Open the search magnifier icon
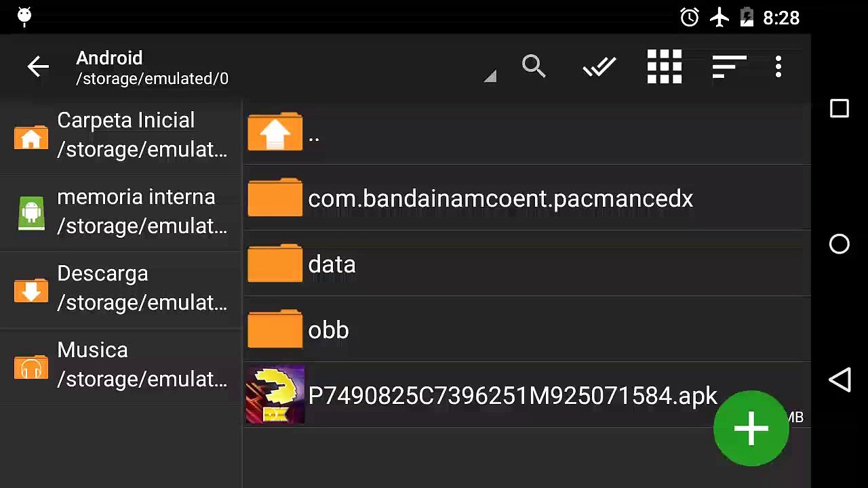Viewport: 868px width, 488px height. pyautogui.click(x=534, y=66)
